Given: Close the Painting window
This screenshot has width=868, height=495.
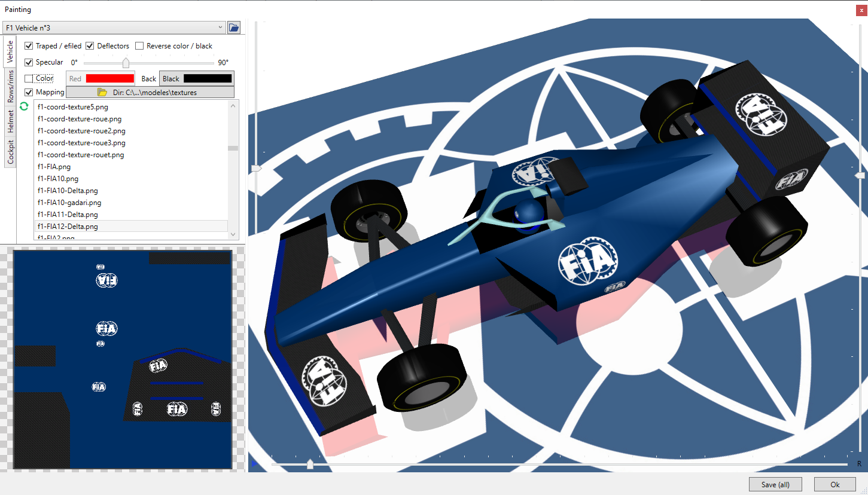Looking at the screenshot, I should (x=861, y=10).
